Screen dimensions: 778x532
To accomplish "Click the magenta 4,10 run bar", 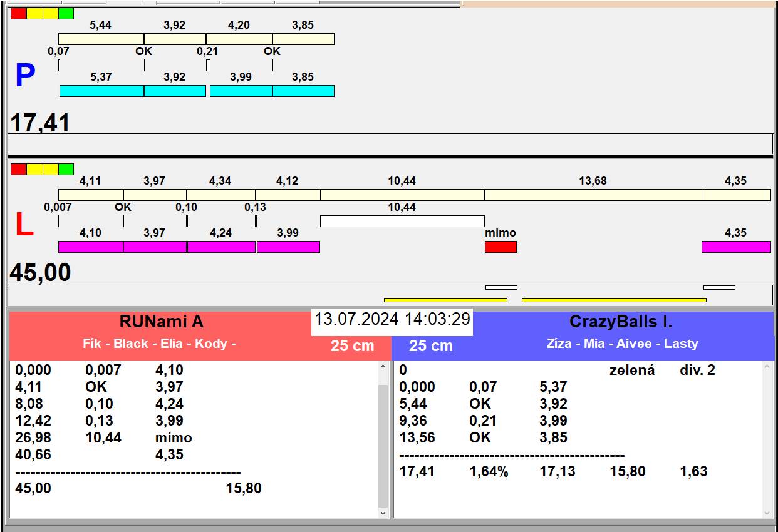I will pyautogui.click(x=91, y=247).
